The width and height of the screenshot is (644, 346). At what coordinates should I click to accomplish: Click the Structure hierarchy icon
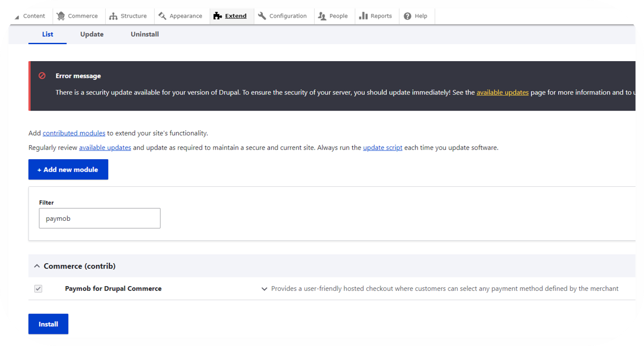tap(113, 16)
